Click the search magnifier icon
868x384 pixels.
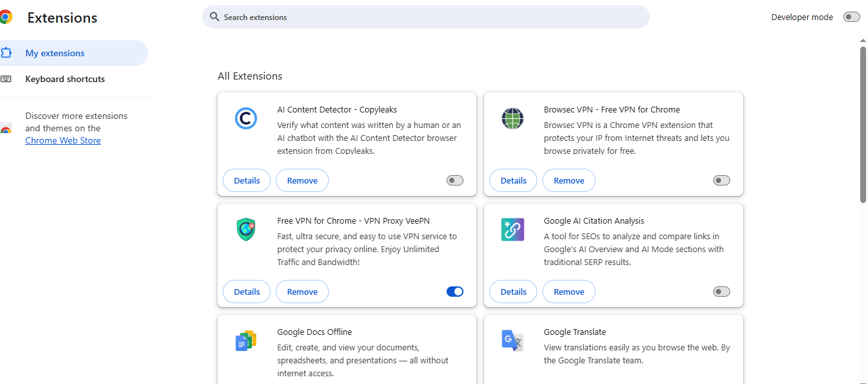[215, 17]
